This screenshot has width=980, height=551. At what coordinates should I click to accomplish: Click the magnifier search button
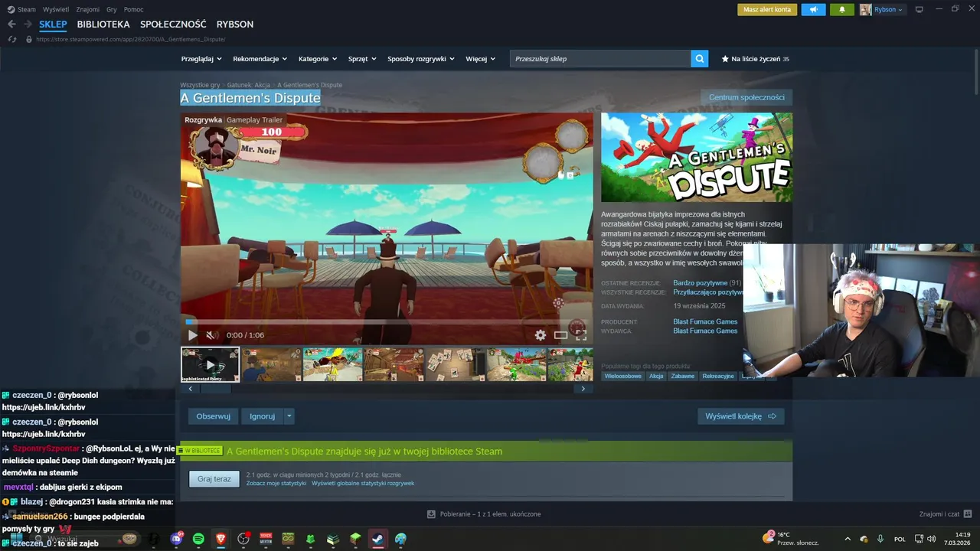click(x=699, y=59)
